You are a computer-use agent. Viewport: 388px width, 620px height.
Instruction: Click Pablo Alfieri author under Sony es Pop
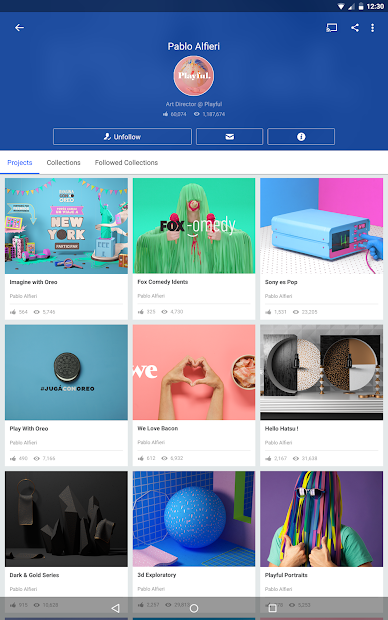[278, 296]
